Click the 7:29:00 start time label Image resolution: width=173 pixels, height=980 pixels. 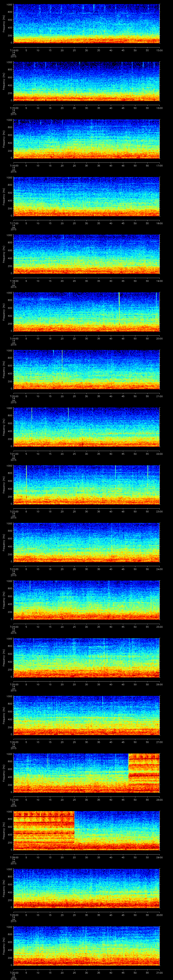pyautogui.click(x=14, y=915)
